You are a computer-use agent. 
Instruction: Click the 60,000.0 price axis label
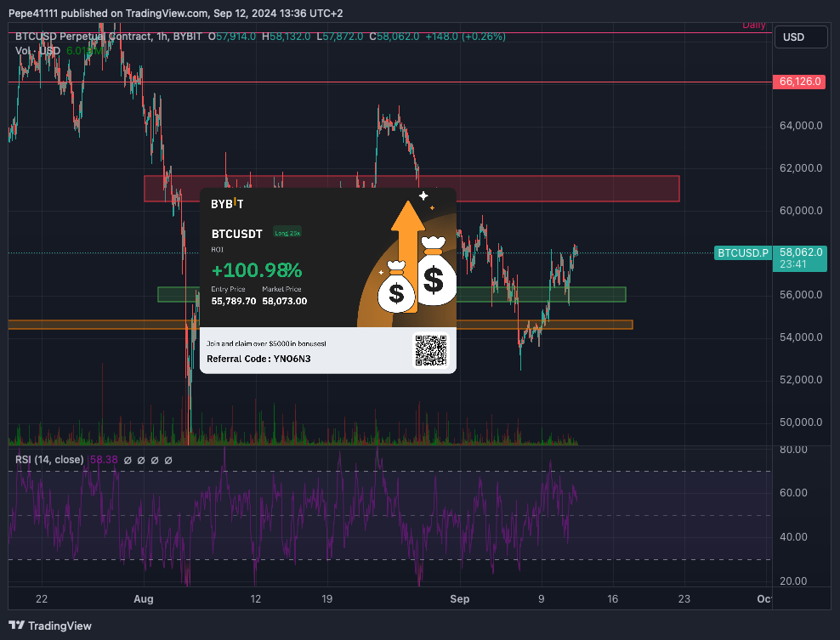point(801,211)
